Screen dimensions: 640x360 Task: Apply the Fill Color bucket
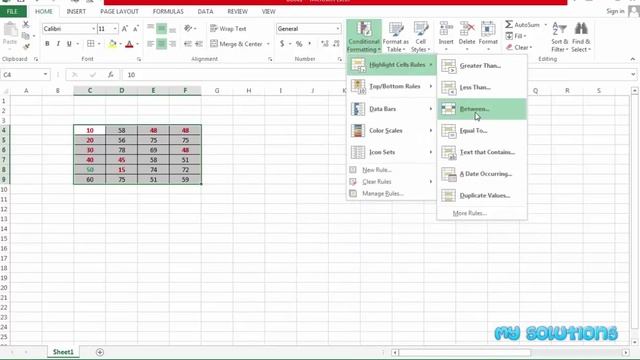pos(112,44)
